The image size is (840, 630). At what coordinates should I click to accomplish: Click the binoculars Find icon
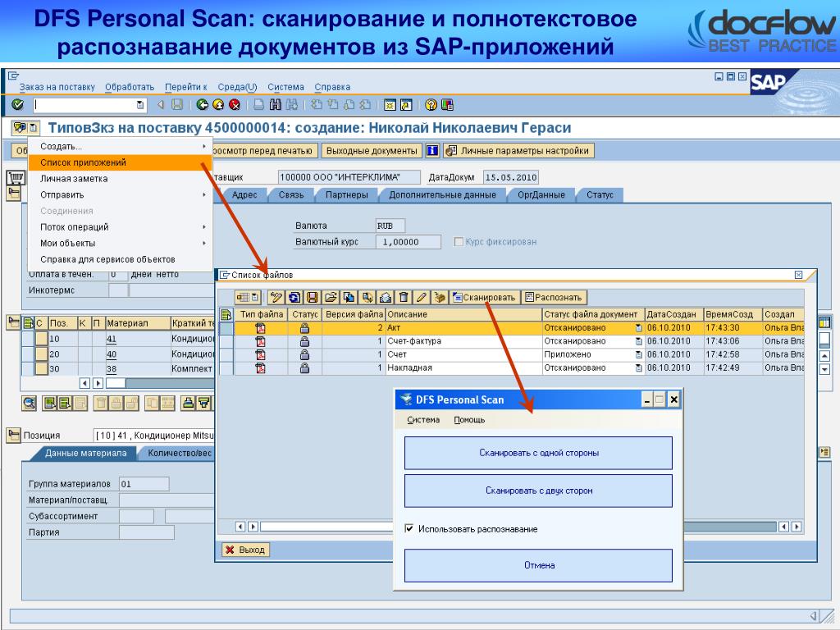pos(276,105)
